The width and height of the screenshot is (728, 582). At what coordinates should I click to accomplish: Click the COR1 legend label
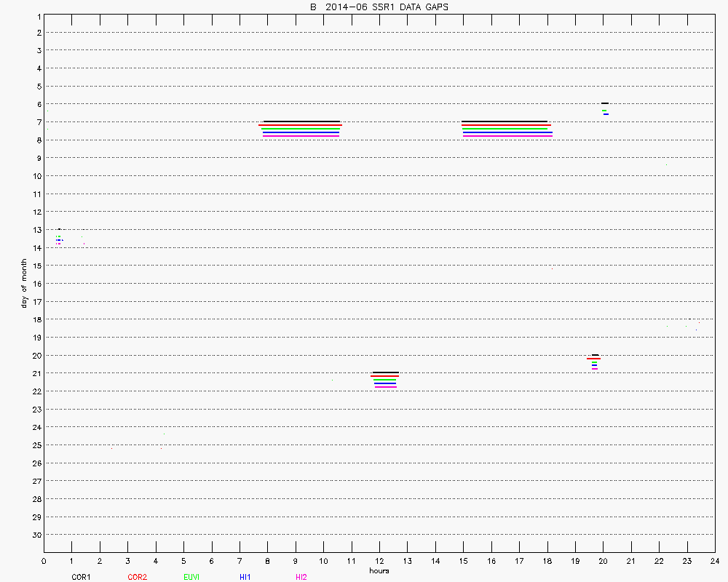click(x=80, y=577)
